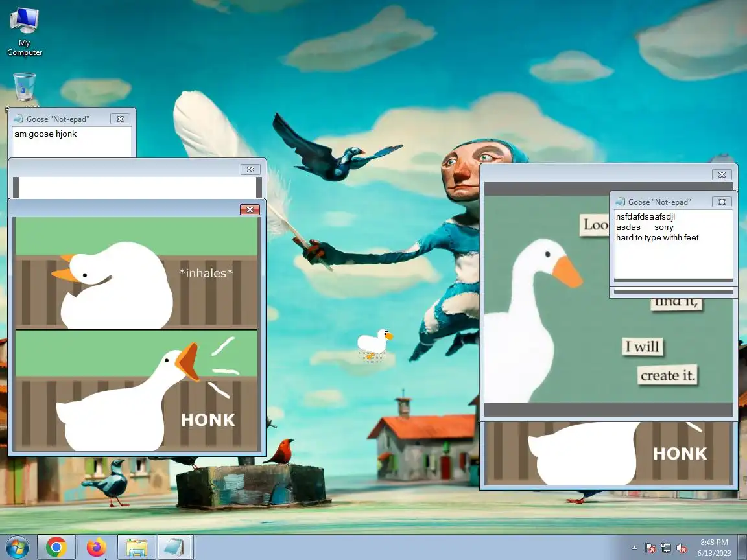This screenshot has width=747, height=560.
Task: Open the clock showing 8:48 PM
Action: [x=714, y=548]
